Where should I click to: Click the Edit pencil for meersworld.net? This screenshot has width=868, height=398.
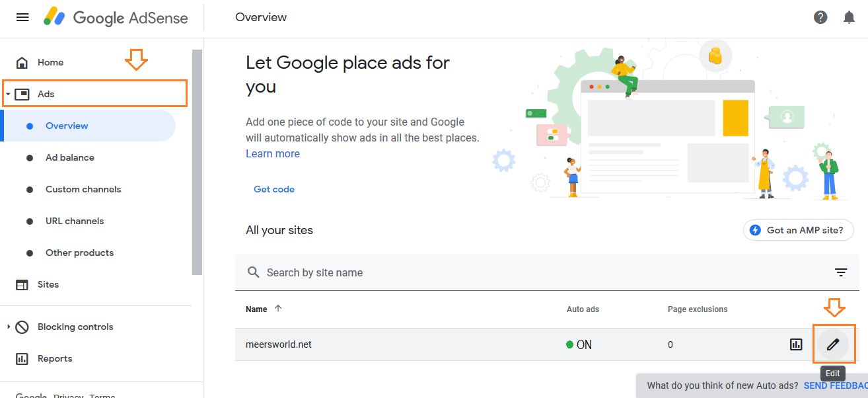tap(833, 344)
